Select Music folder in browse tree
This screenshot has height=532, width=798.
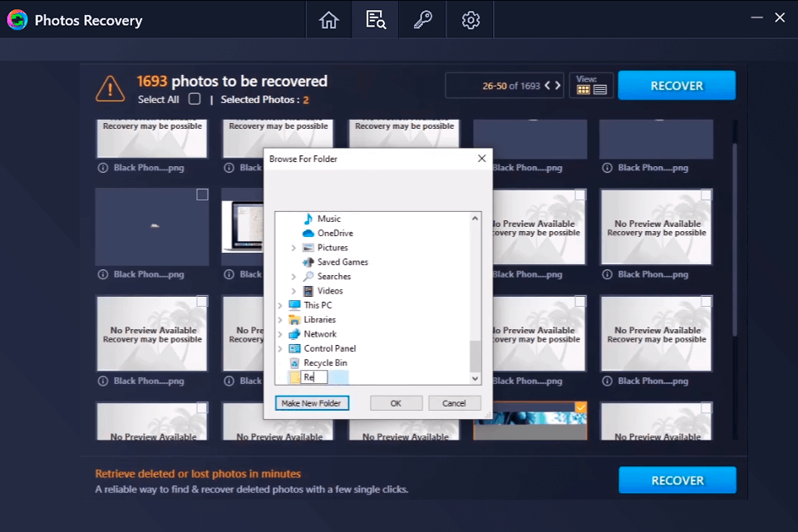(x=329, y=219)
